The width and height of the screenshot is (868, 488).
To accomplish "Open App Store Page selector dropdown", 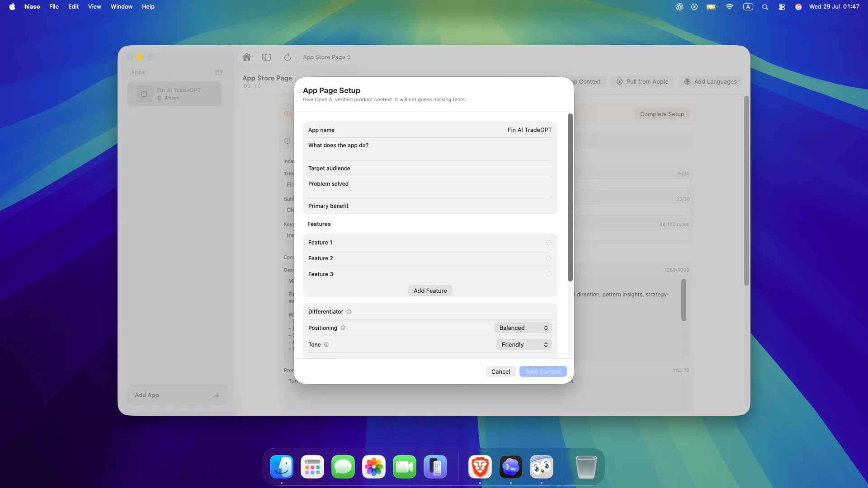I will click(x=327, y=57).
